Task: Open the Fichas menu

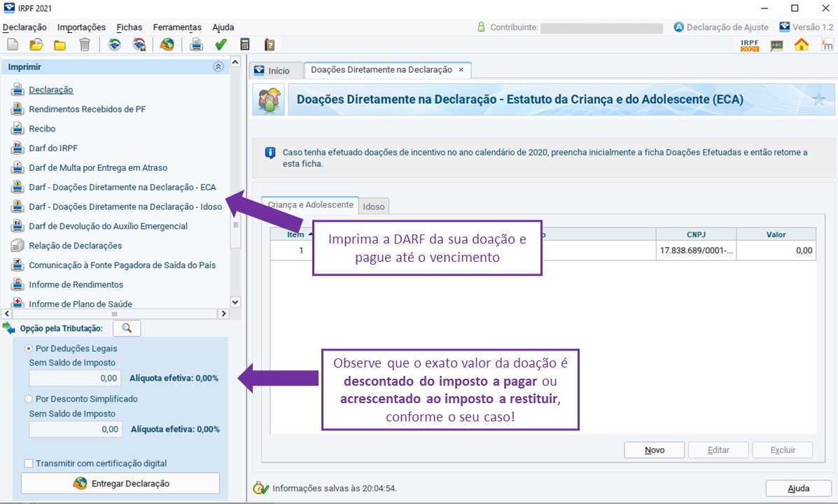Action: (130, 27)
